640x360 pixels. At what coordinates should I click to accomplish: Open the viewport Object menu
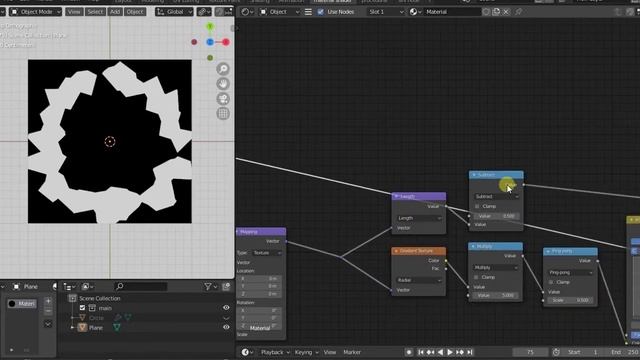[x=135, y=12]
